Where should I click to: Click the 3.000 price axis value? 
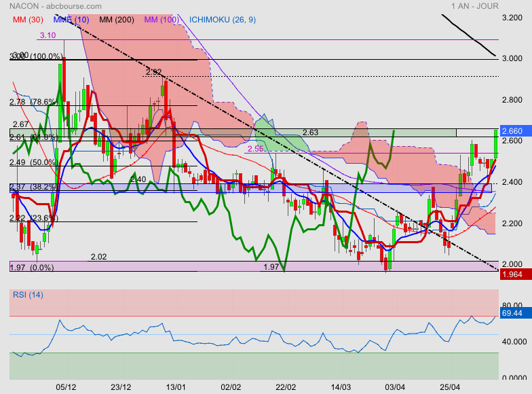512,58
